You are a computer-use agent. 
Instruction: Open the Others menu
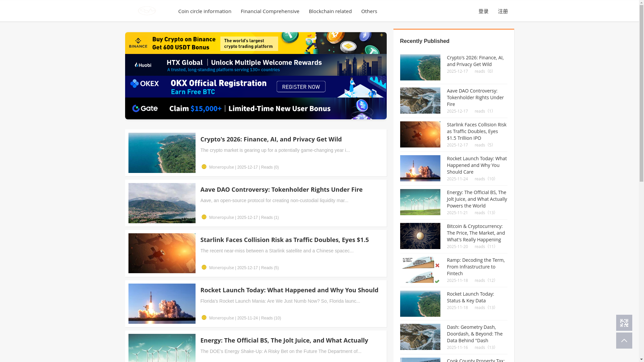pyautogui.click(x=369, y=11)
